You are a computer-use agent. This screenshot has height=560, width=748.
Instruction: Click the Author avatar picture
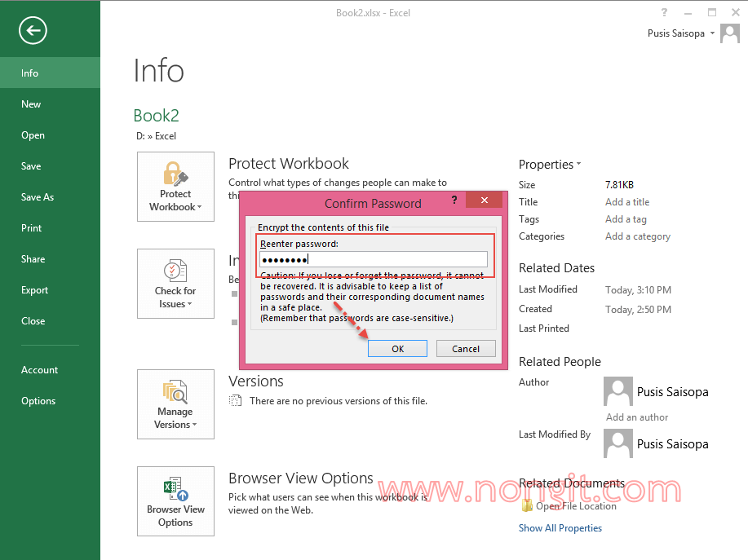pos(617,391)
